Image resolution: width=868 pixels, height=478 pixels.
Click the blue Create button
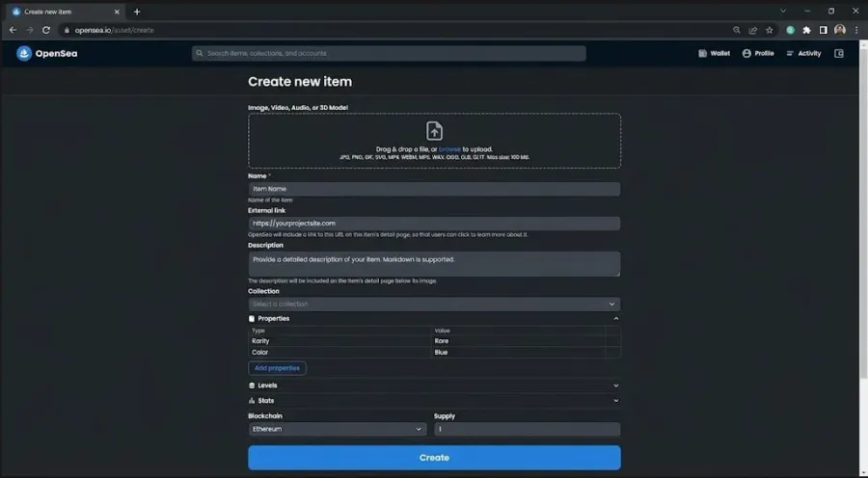click(434, 458)
